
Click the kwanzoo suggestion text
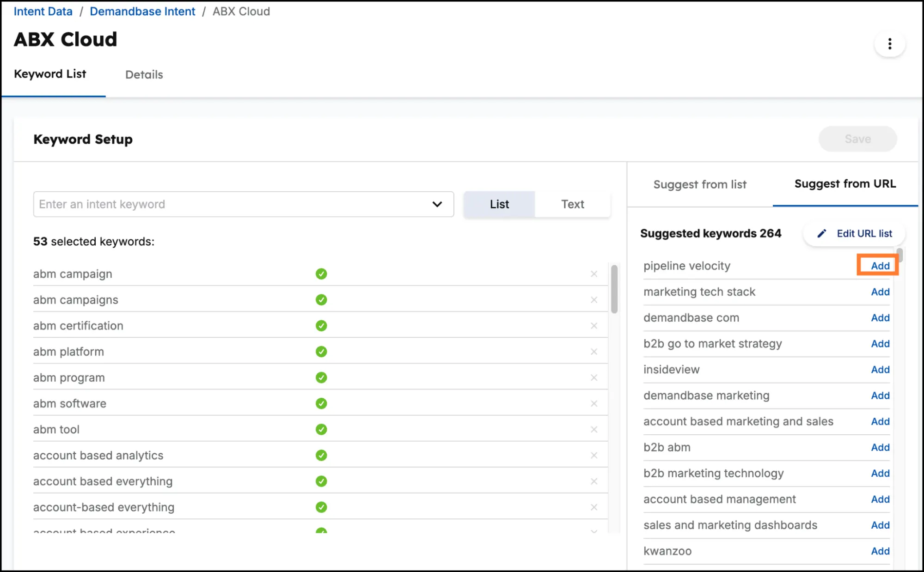coord(667,551)
